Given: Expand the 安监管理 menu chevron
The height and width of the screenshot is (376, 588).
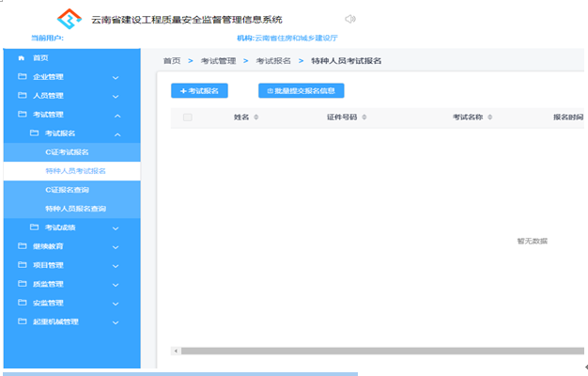Looking at the screenshot, I should 116,303.
